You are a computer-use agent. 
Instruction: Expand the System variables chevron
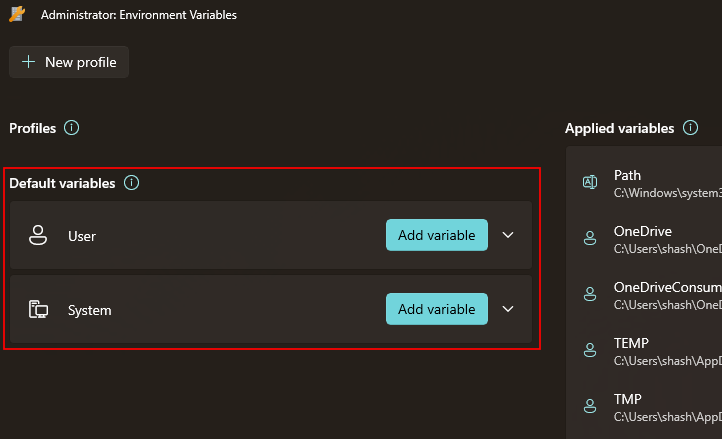coord(508,309)
